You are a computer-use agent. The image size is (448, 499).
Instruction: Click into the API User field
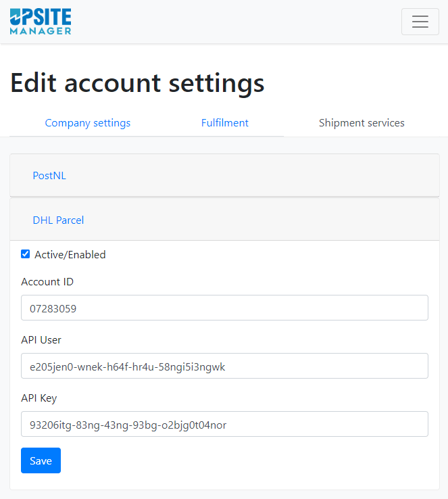[x=224, y=366]
